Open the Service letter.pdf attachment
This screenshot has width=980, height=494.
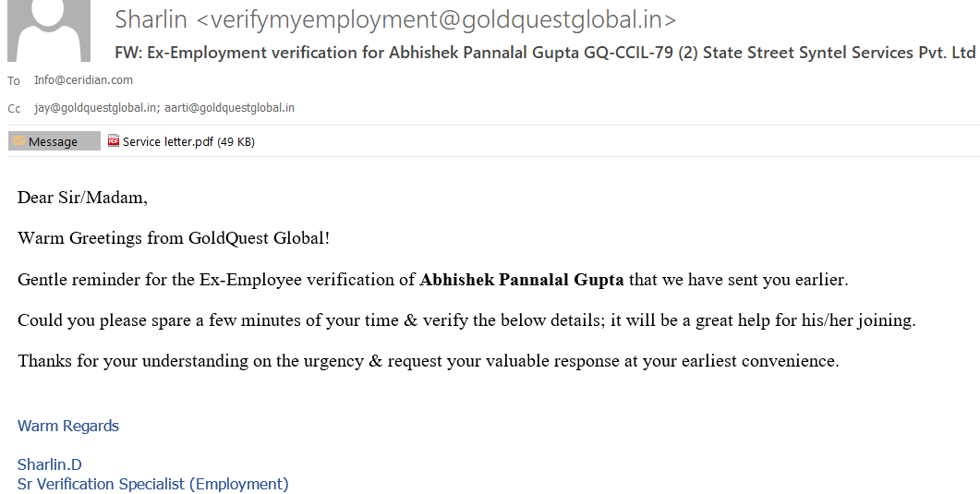167,141
